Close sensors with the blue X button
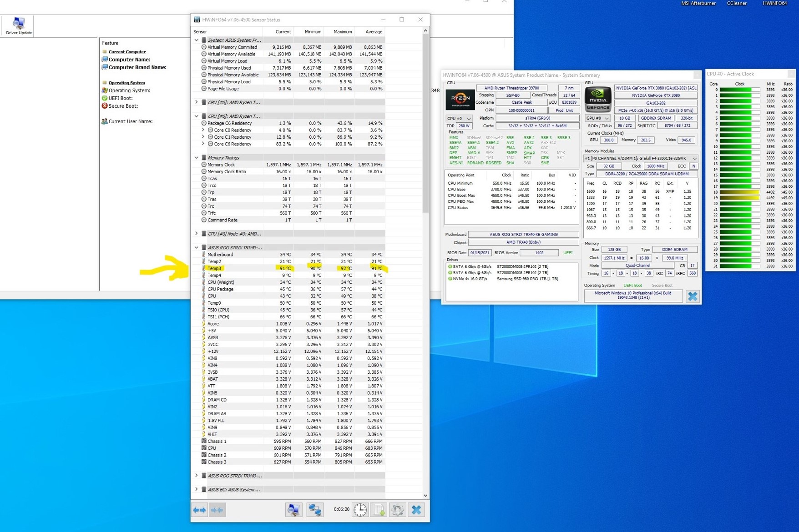Image resolution: width=799 pixels, height=532 pixels. point(416,510)
